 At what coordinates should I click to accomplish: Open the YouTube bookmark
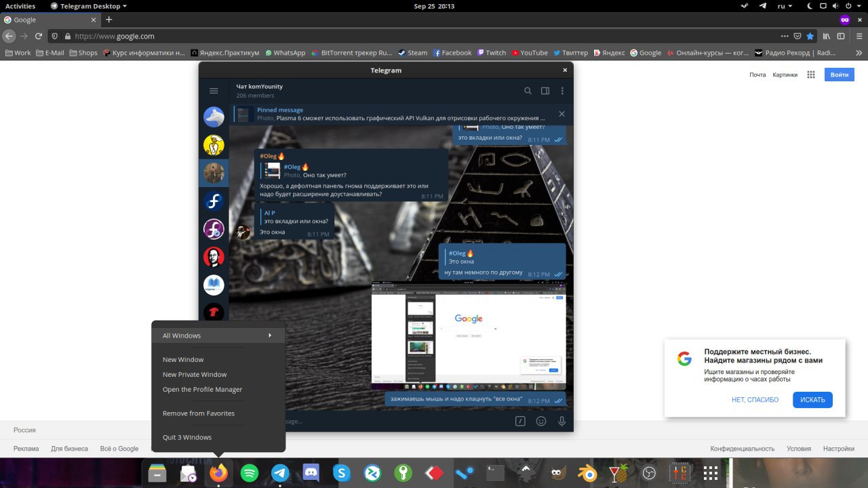530,53
